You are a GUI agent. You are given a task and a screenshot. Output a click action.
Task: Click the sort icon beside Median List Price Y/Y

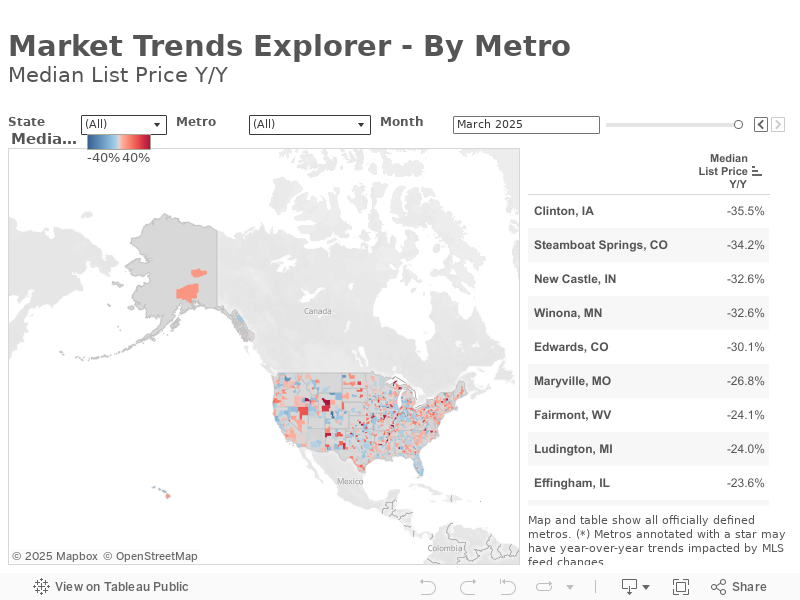757,171
